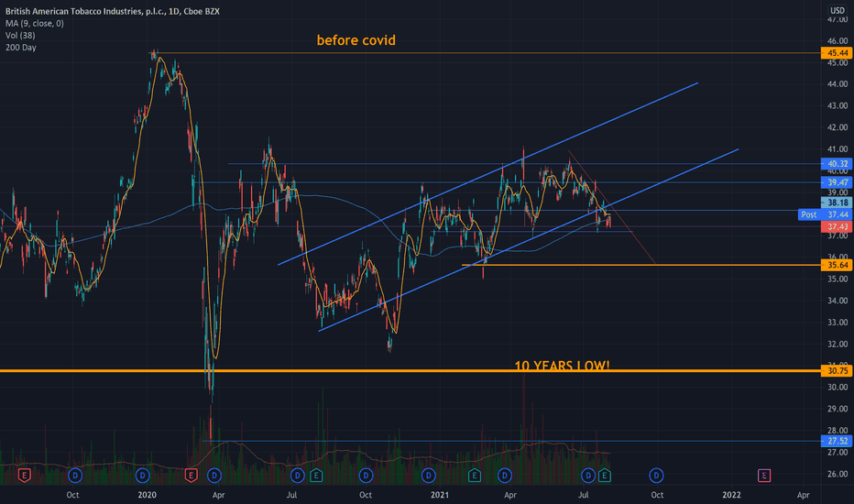This screenshot has width=854, height=504.
Task: Click the orange 35.64 price label
Action: click(838, 265)
